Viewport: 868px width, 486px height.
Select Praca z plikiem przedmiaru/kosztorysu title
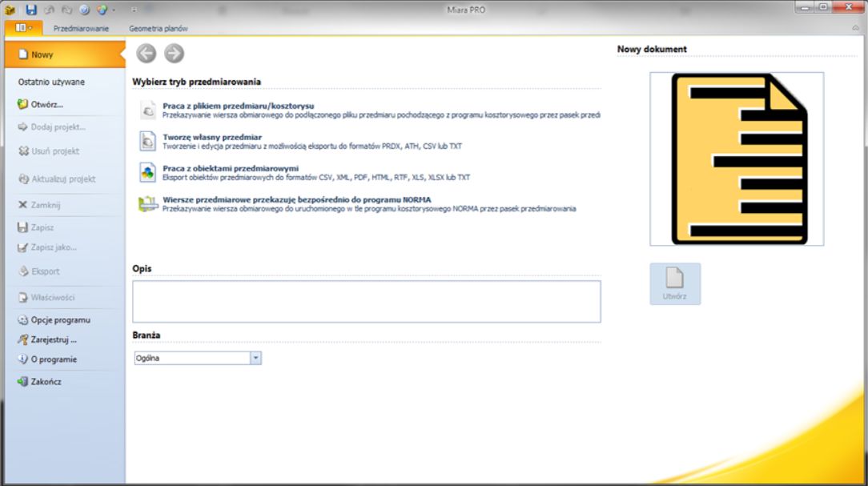(x=238, y=106)
